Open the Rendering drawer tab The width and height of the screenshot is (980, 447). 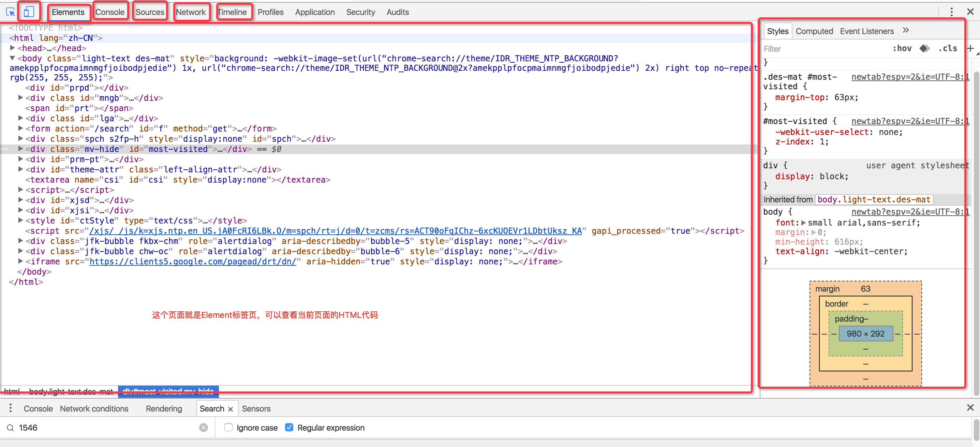[164, 409]
